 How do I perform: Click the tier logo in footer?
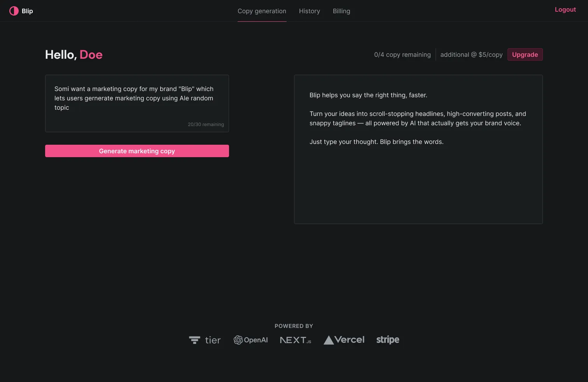(x=205, y=340)
